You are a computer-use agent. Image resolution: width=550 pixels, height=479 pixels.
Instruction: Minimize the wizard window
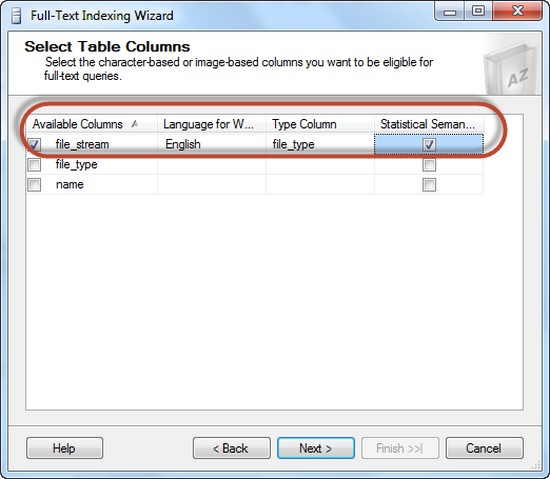point(450,11)
